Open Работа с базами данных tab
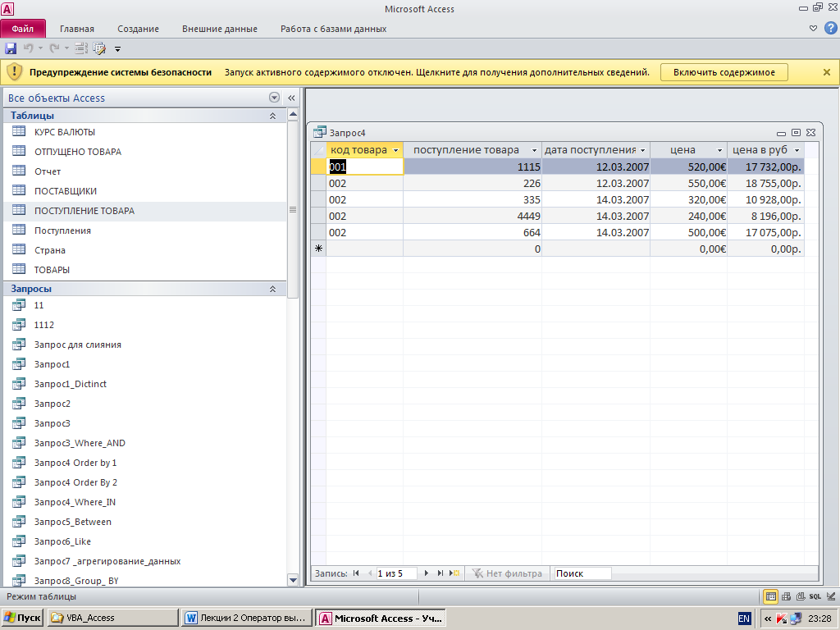Viewport: 840px width, 630px height. (333, 29)
